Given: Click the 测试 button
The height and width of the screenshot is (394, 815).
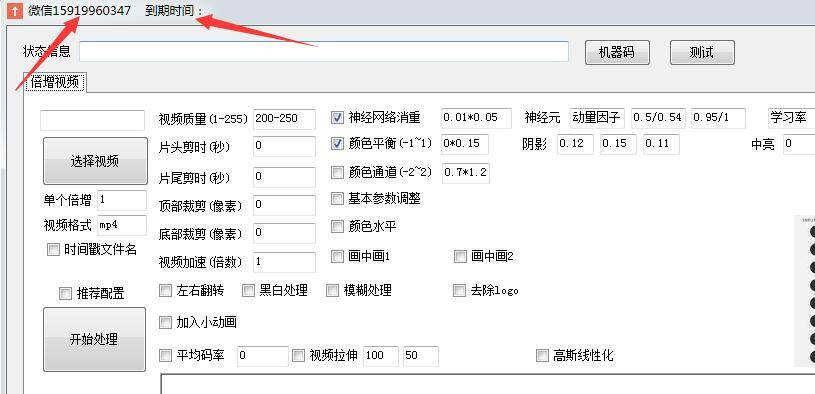Looking at the screenshot, I should tap(702, 52).
